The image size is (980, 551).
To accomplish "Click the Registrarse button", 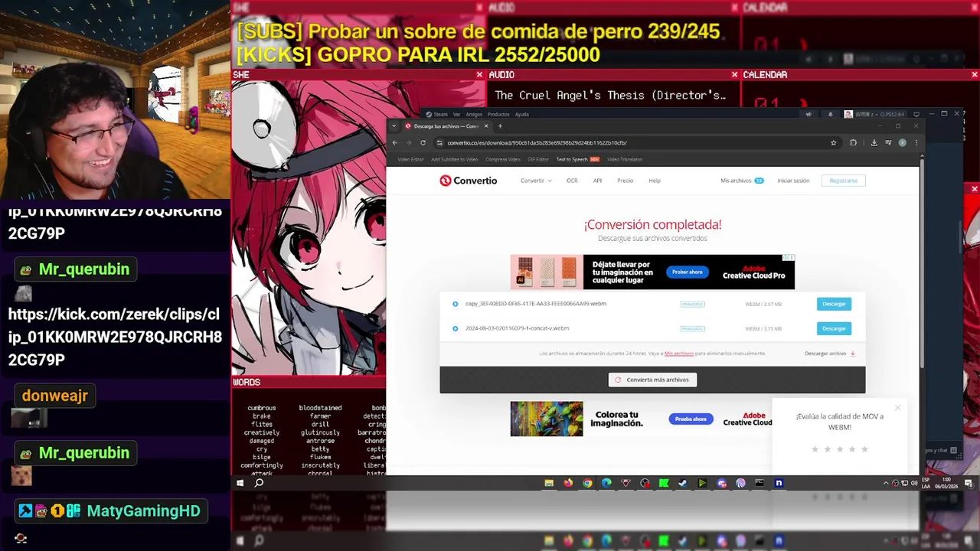I will (x=843, y=181).
